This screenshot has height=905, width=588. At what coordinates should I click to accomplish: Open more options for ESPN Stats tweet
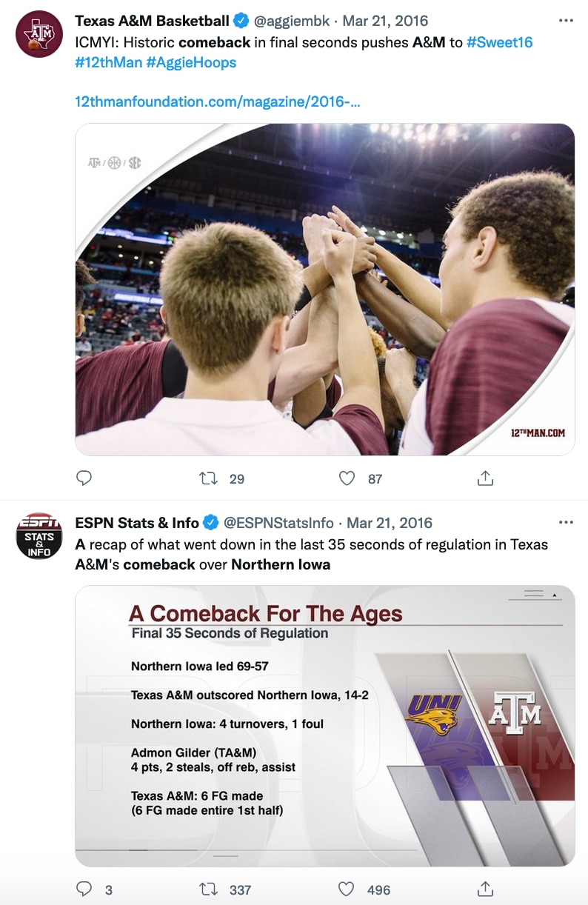[x=567, y=523]
